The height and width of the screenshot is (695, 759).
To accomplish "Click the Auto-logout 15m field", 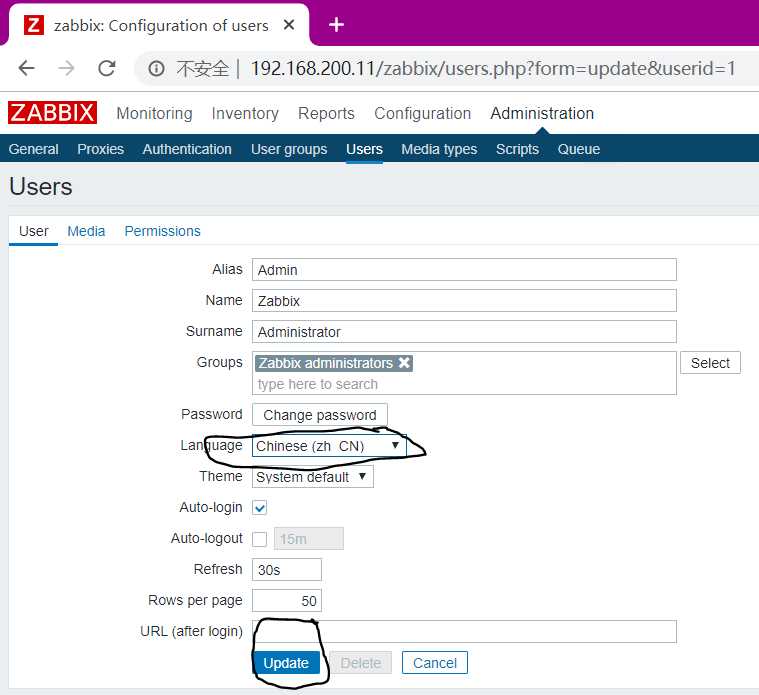I will pyautogui.click(x=309, y=539).
